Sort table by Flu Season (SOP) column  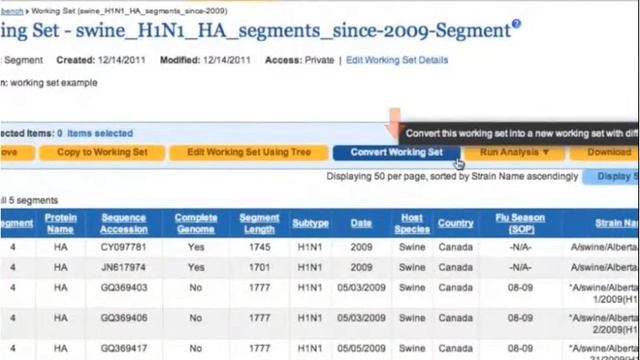coord(520,223)
